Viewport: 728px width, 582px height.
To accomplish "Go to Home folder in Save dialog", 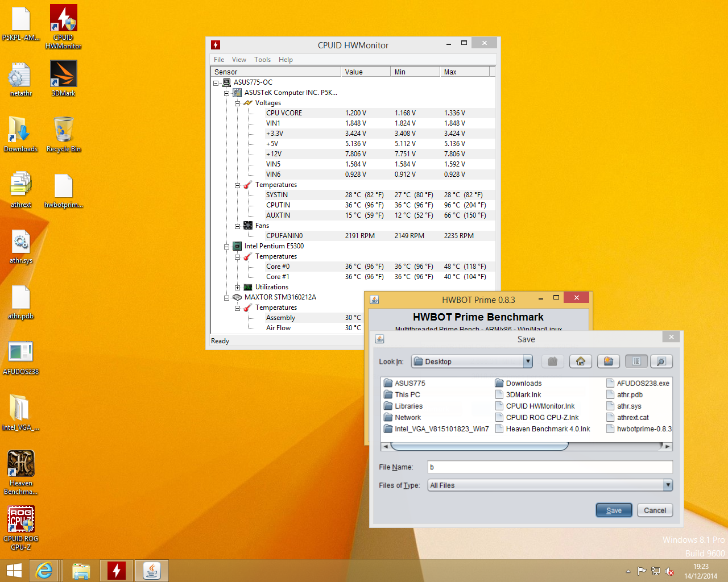I will click(x=581, y=361).
